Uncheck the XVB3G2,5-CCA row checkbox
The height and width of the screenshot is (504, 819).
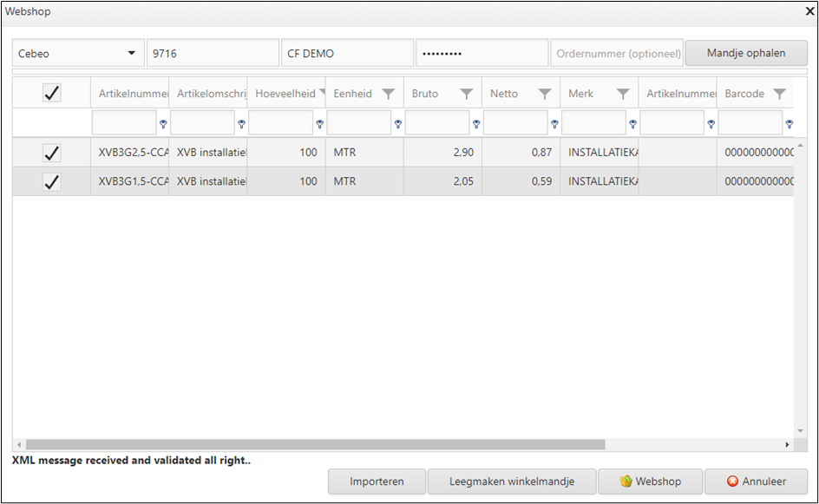click(52, 153)
